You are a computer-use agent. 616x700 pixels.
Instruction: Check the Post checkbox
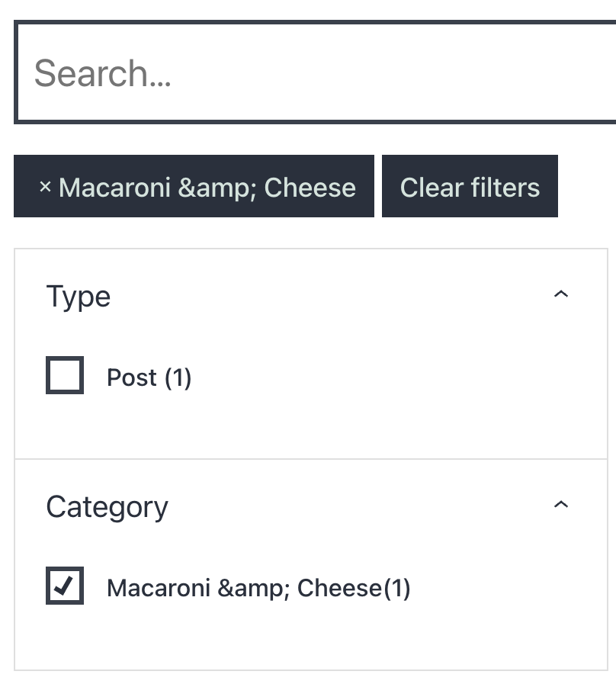click(x=65, y=376)
